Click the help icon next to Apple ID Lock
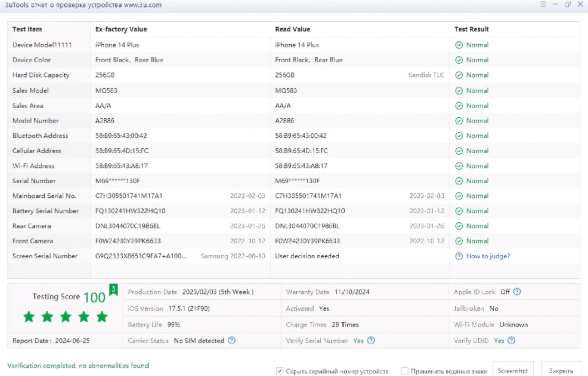588x376 pixels. point(517,292)
